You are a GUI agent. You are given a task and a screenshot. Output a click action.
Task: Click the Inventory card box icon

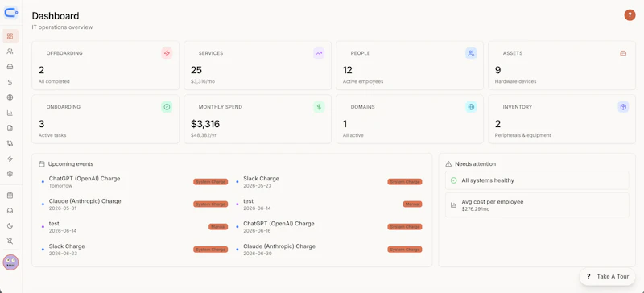tap(623, 107)
